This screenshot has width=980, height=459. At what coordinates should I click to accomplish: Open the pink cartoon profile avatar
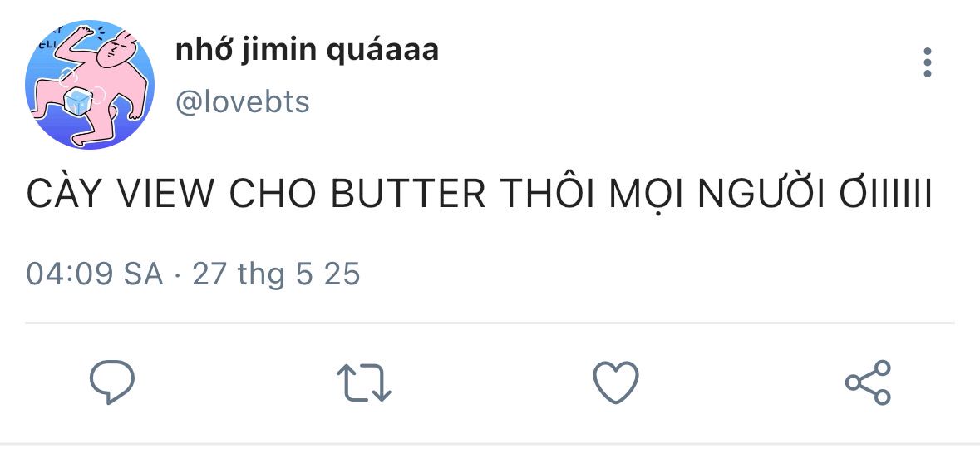point(90,85)
